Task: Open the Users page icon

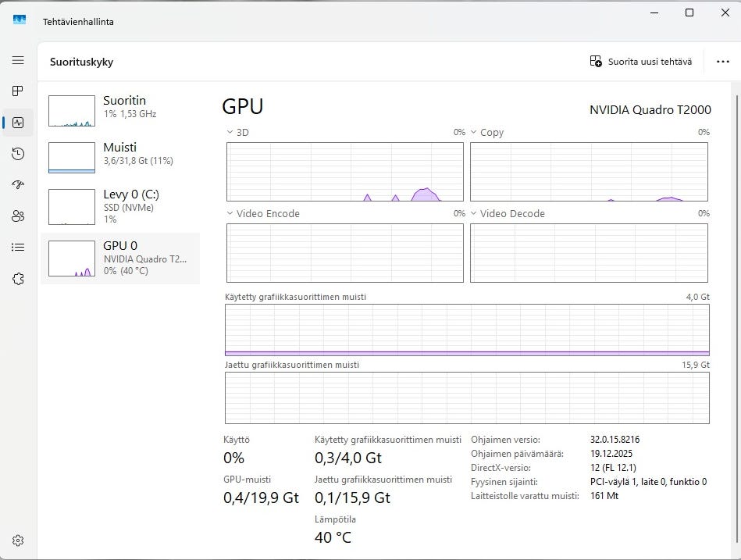Action: click(x=18, y=216)
